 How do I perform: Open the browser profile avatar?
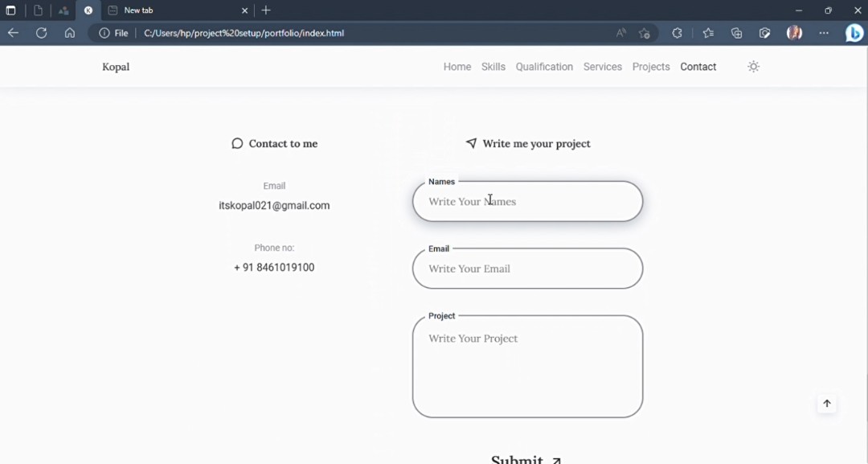(x=794, y=33)
